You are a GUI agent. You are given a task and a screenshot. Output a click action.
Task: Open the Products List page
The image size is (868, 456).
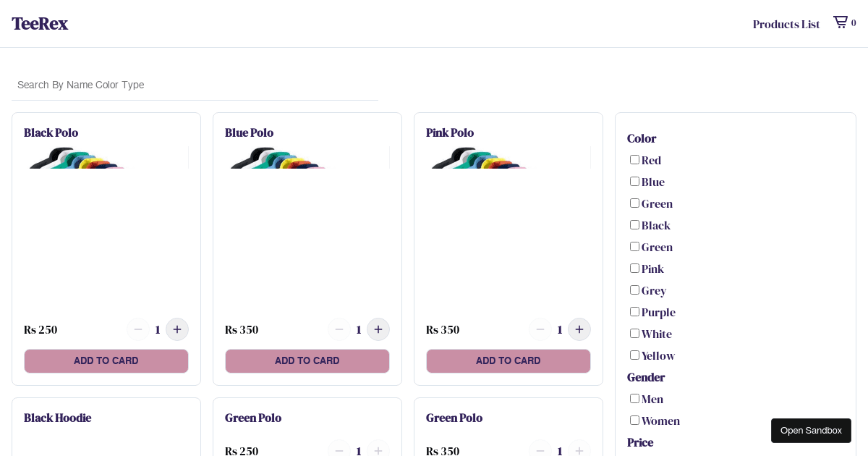[786, 24]
